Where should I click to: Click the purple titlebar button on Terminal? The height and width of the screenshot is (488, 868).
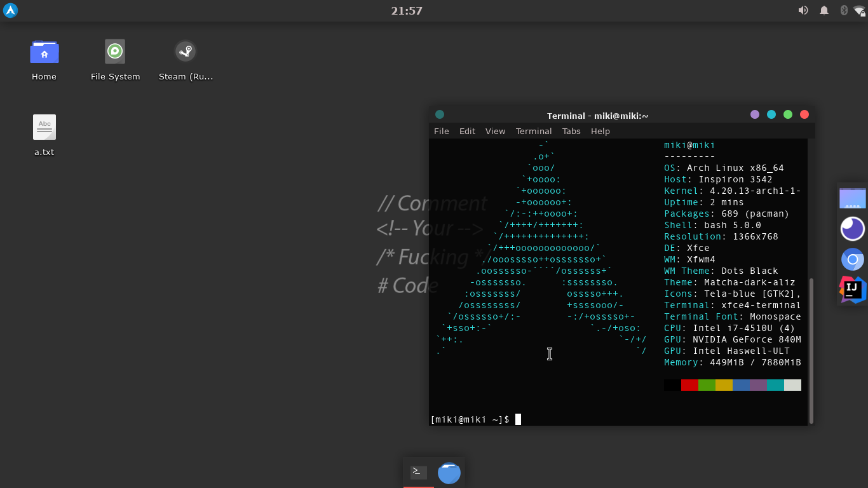(x=755, y=114)
